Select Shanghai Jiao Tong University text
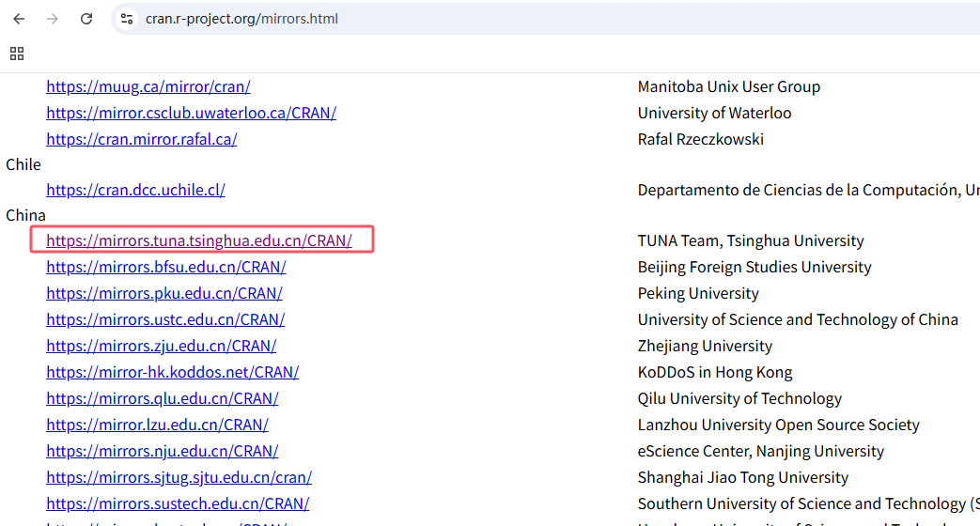 point(743,476)
